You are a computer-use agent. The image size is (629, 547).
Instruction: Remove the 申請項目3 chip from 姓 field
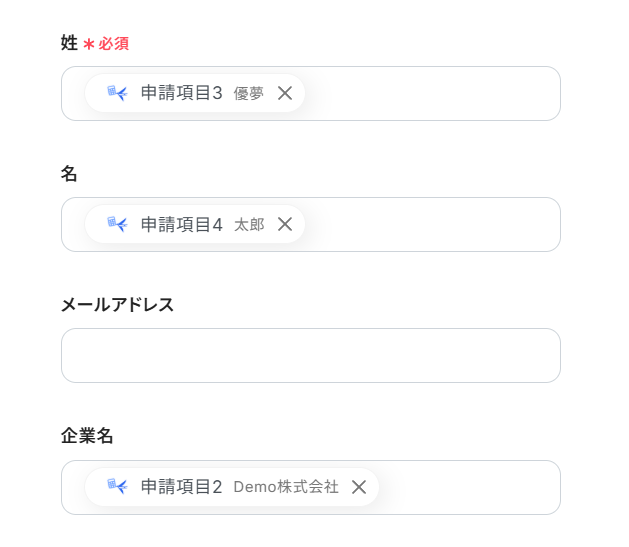[285, 93]
